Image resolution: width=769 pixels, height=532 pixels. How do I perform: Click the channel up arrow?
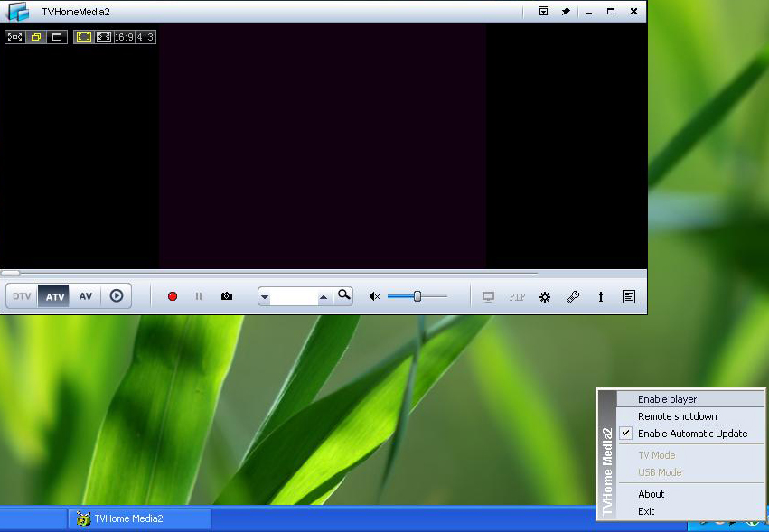tap(324, 296)
